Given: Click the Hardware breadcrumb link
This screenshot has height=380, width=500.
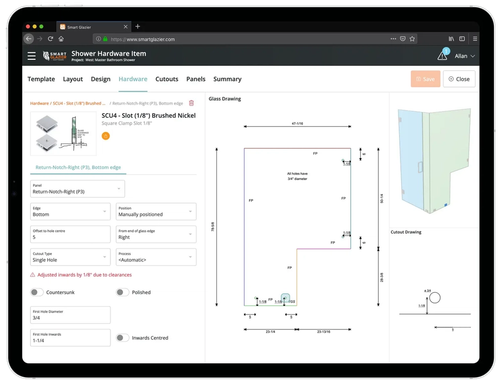Looking at the screenshot, I should [39, 103].
